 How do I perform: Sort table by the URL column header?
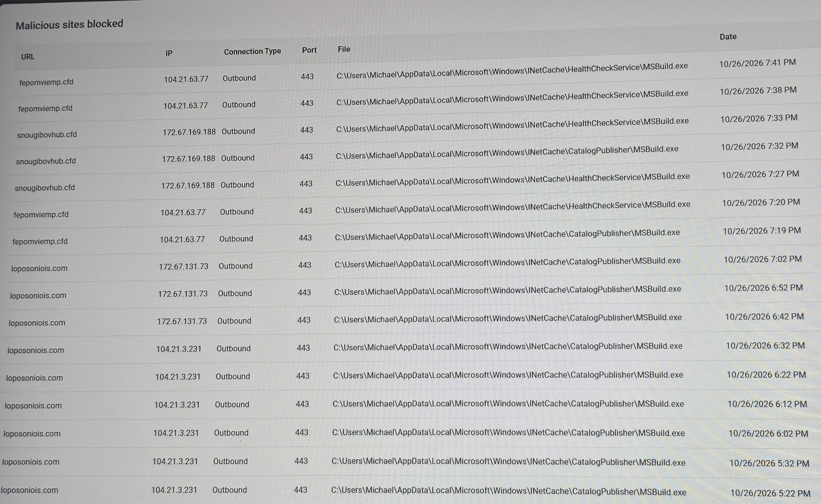click(28, 57)
